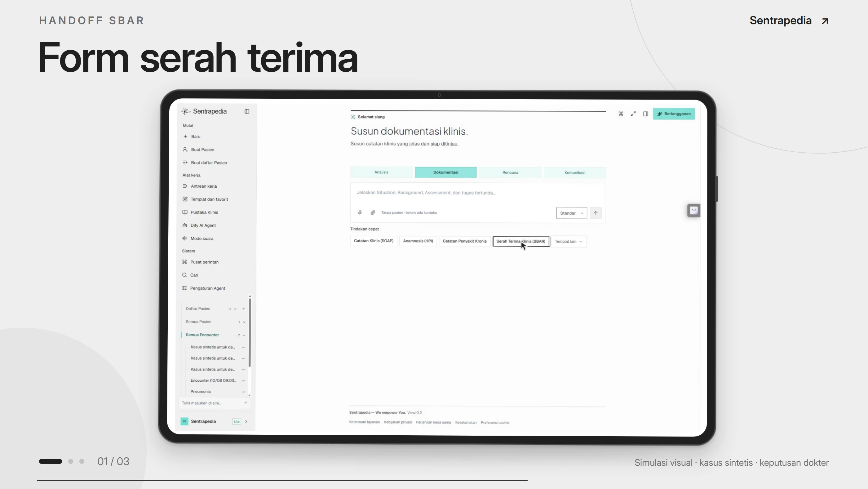Click the sidebar patient list scrollbar
Screen dimensions: 868x489
(250, 332)
